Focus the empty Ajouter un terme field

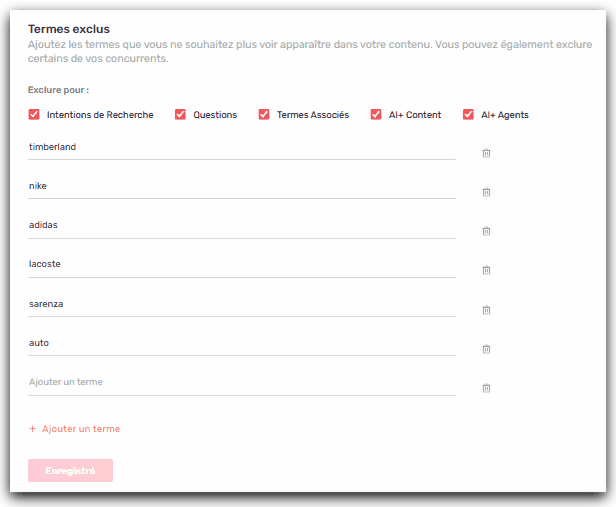click(x=240, y=383)
